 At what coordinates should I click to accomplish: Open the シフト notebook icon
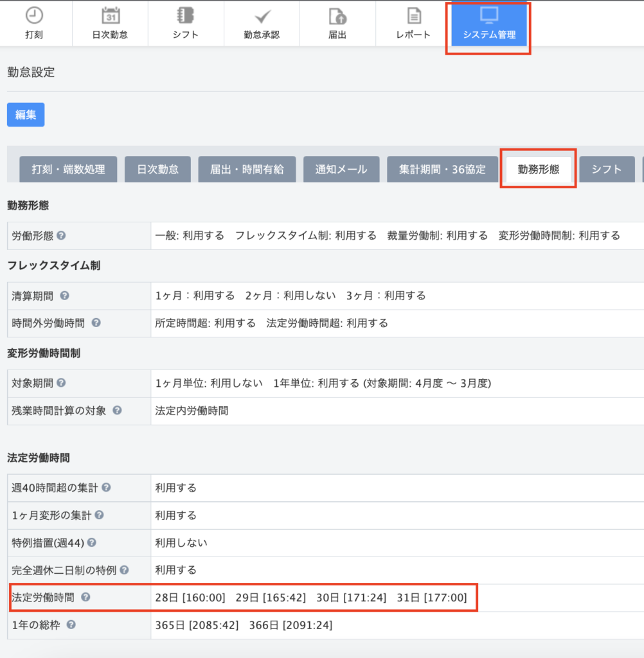click(x=185, y=23)
